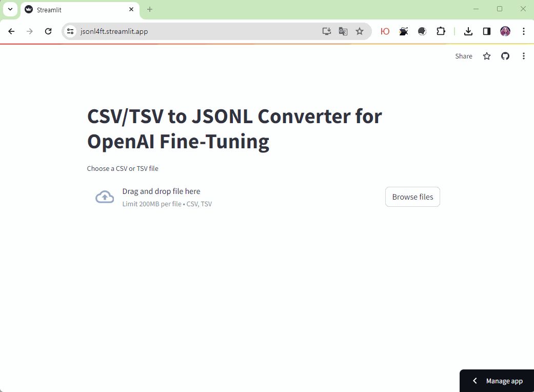This screenshot has height=392, width=534.
Task: Expand Manage app with the chevron
Action: pos(474,381)
